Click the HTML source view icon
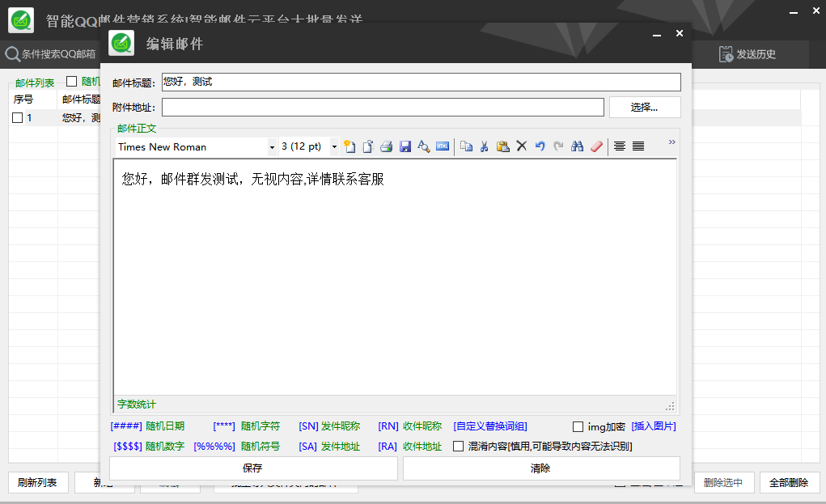The width and height of the screenshot is (826, 504). click(x=443, y=146)
